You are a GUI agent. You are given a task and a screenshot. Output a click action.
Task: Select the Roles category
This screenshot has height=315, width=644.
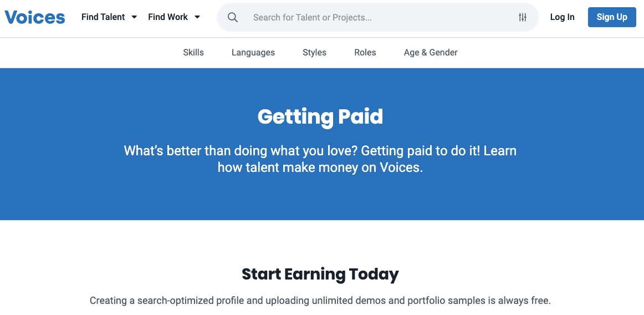pos(365,53)
